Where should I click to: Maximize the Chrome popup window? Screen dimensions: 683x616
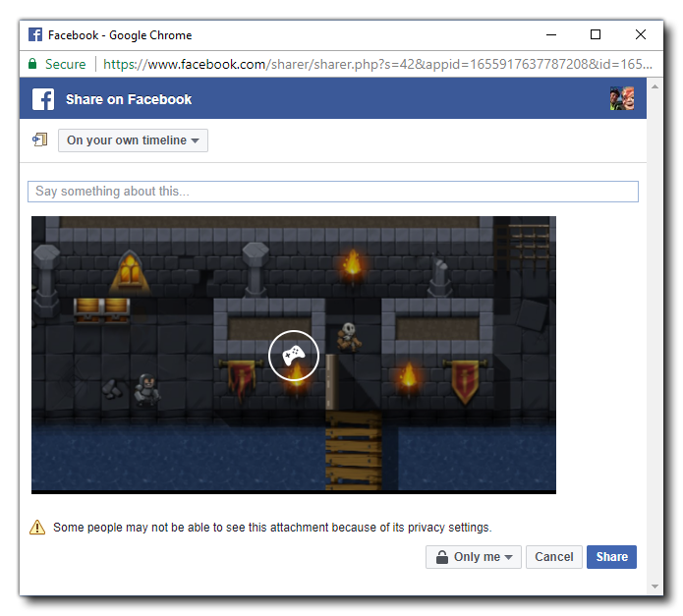click(x=596, y=34)
